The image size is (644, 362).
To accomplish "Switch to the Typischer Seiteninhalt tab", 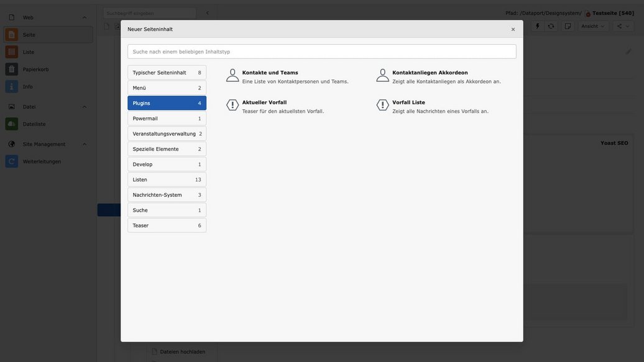I will click(167, 73).
